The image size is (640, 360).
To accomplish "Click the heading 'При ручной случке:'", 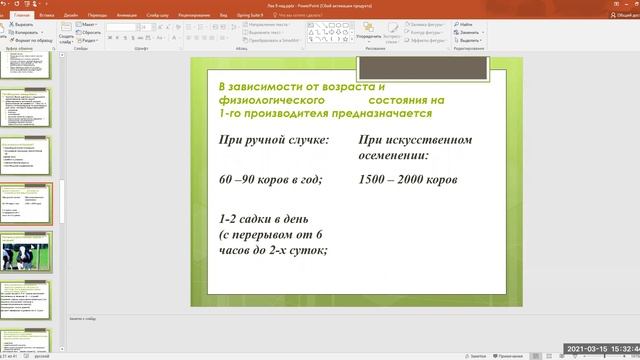I will 274,140.
